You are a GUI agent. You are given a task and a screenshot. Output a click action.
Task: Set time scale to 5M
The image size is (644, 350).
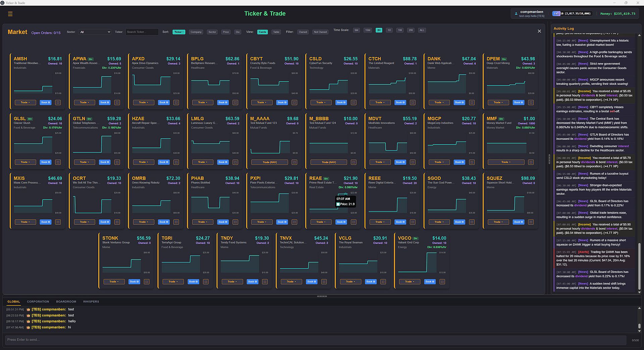coord(356,30)
